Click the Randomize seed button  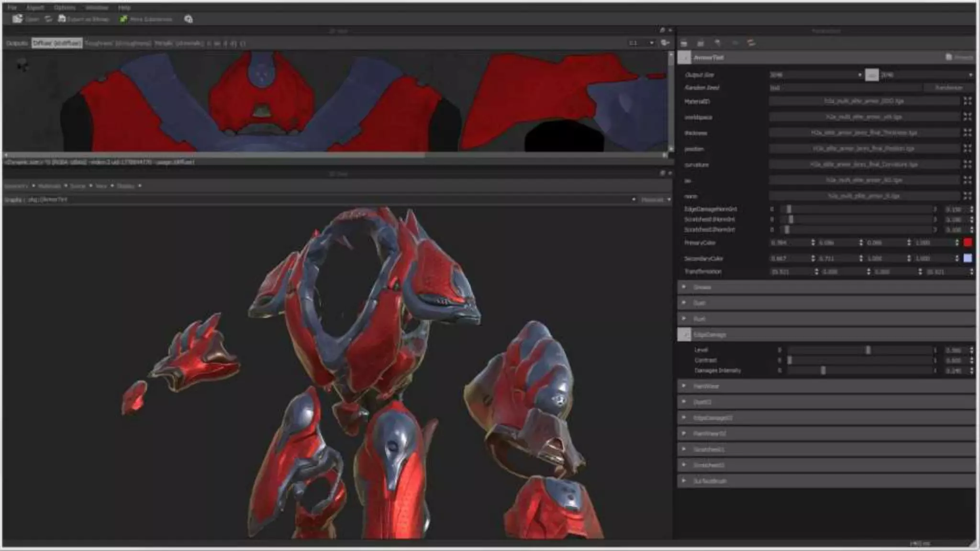click(948, 88)
